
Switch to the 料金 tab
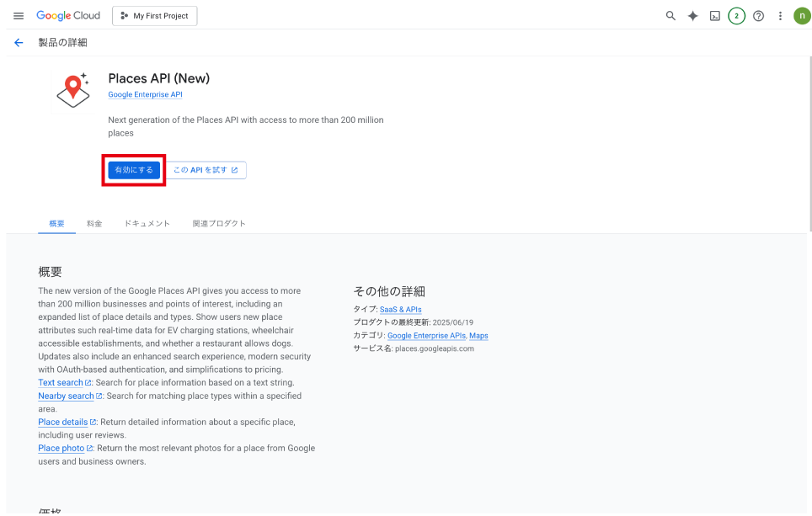click(x=94, y=224)
